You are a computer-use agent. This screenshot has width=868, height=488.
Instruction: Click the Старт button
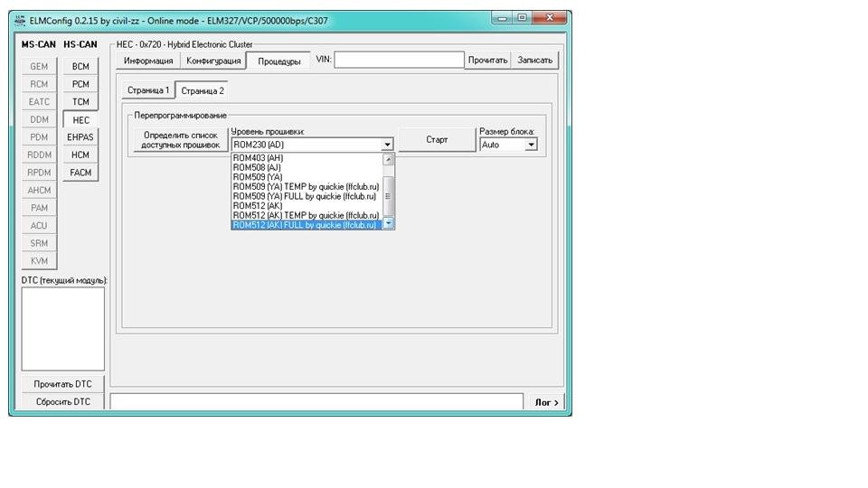point(436,140)
